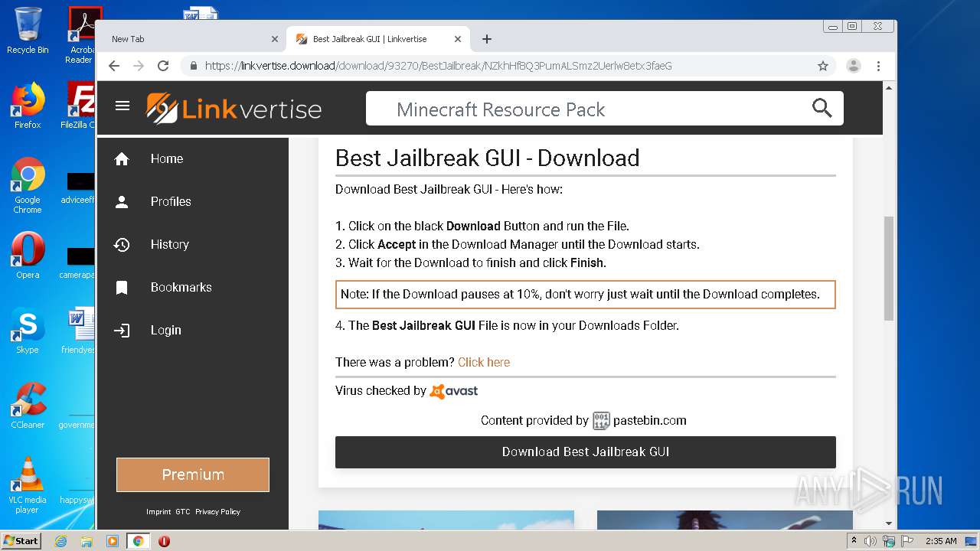980x551 pixels.
Task: Open a new tab with plus button
Action: pos(487,39)
